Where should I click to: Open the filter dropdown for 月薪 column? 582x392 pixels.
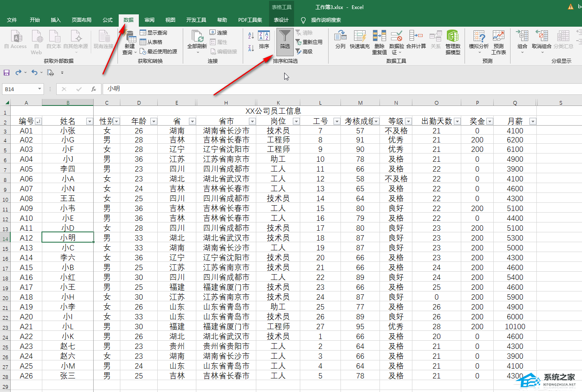click(532, 121)
